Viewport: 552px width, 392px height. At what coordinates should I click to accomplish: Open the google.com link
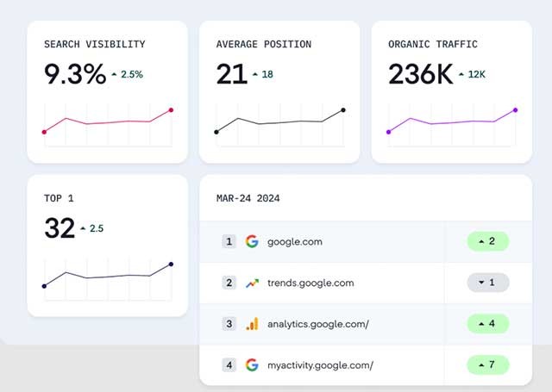(294, 241)
